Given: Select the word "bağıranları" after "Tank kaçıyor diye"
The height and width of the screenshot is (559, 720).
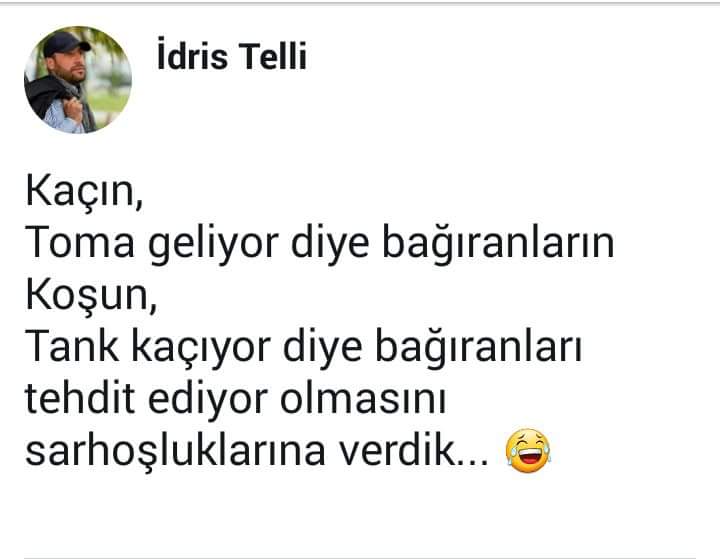Looking at the screenshot, I should [x=479, y=349].
